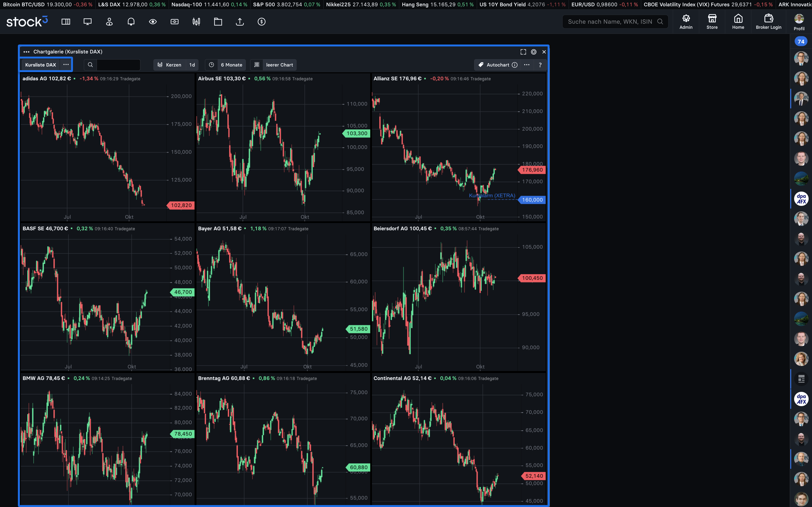Viewport: 812px width, 507px height.
Task: Click Nasdaq-100 in the ticker bar
Action: (209, 4)
